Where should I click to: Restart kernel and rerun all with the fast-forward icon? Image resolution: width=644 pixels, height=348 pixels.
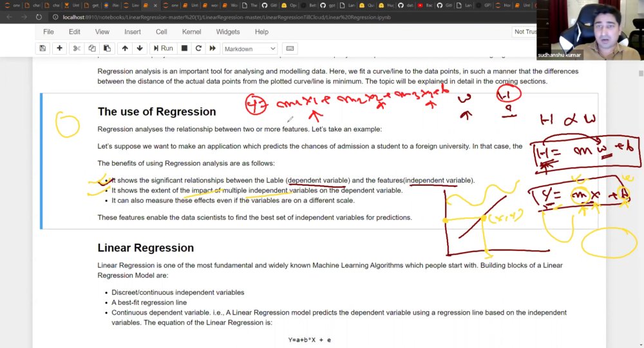213,48
